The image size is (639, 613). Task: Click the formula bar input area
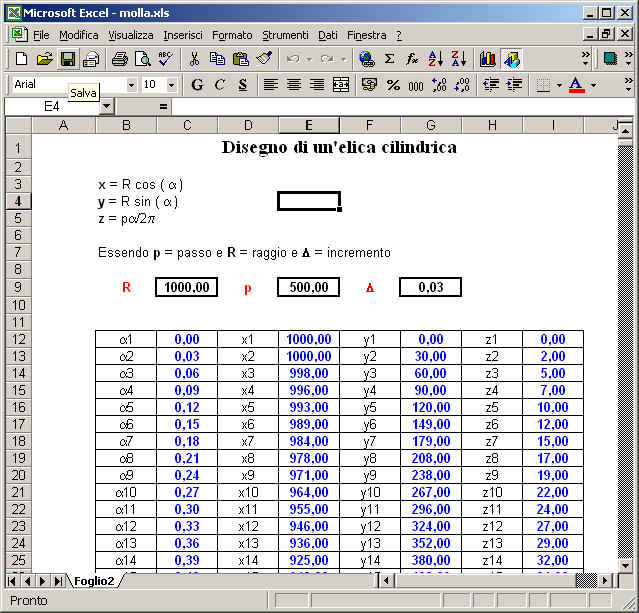[x=401, y=107]
